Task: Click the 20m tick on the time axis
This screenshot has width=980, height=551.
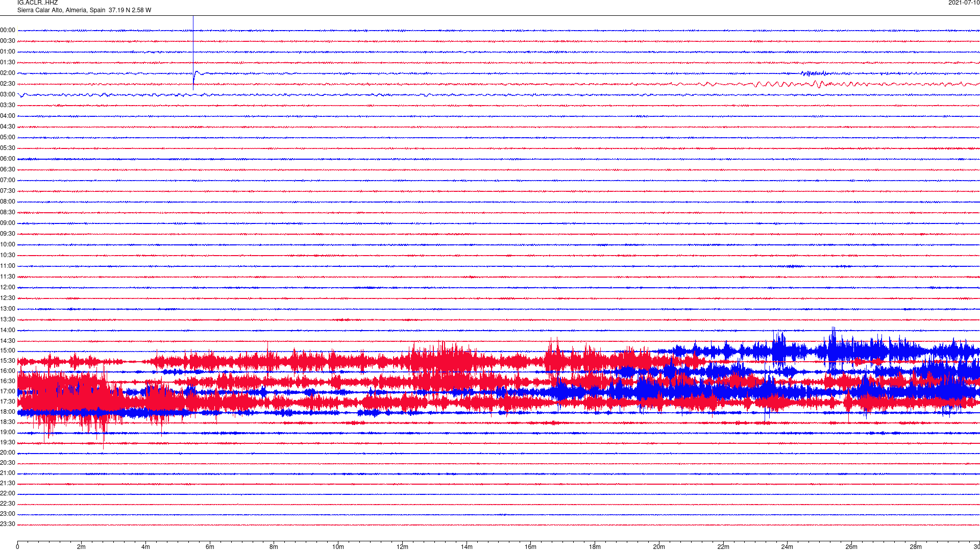Action: click(659, 547)
